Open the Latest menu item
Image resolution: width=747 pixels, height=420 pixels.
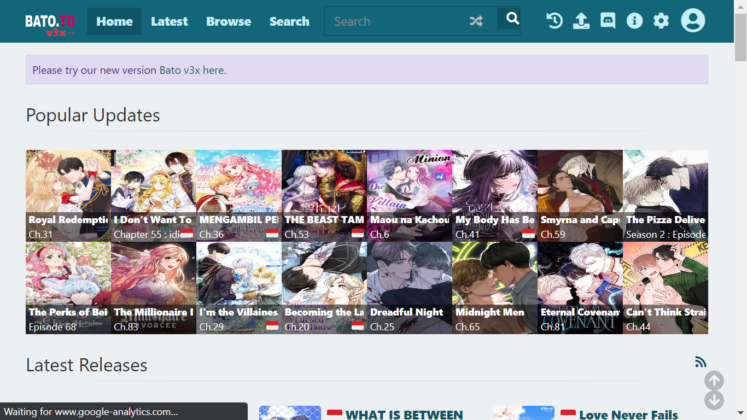point(169,21)
